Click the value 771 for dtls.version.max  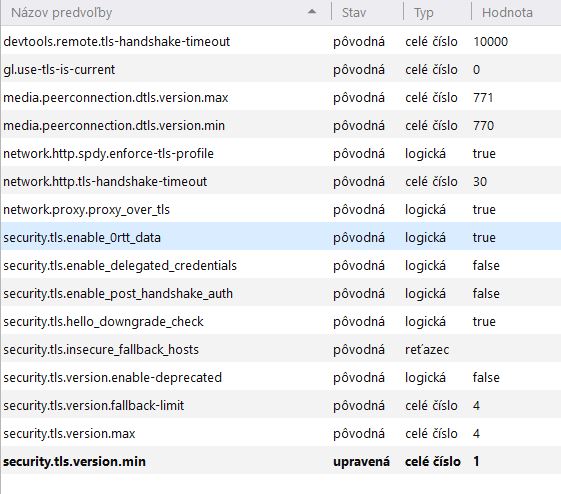pos(483,97)
